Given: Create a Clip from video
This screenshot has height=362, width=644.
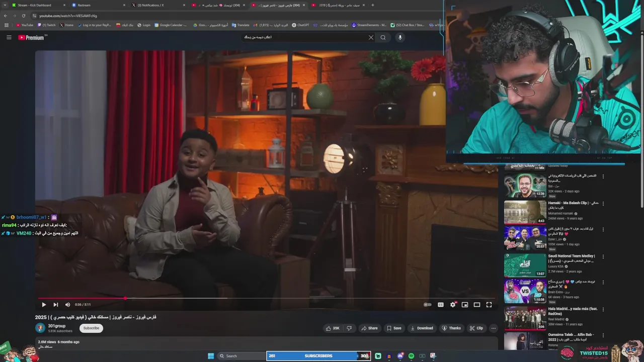Looking at the screenshot, I should coord(476,328).
